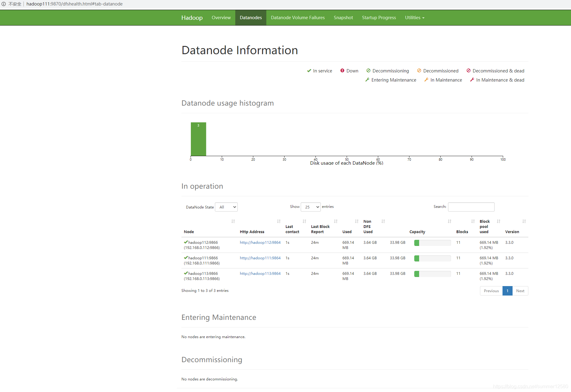Switch to the Snapshot tab
The image size is (571, 392).
pyautogui.click(x=343, y=18)
